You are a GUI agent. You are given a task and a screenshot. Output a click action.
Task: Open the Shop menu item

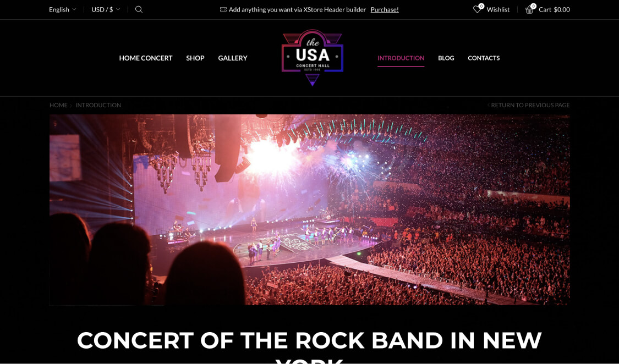pos(195,58)
